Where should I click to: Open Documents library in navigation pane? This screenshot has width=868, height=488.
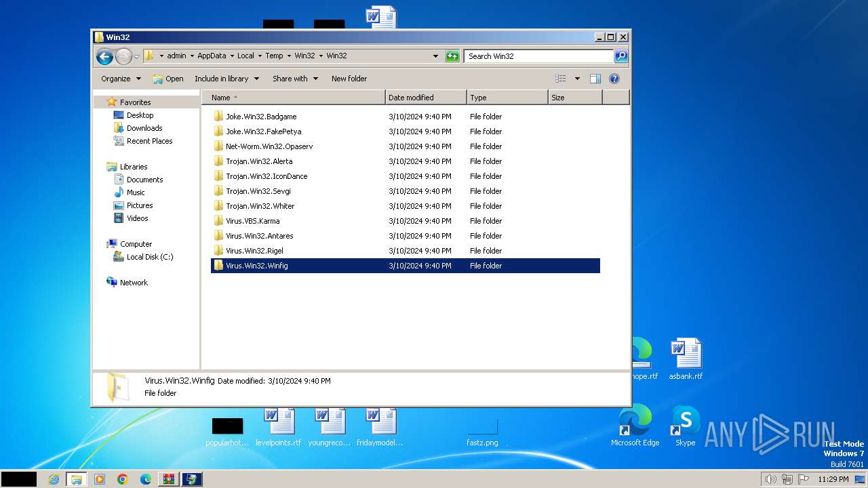tap(144, 180)
